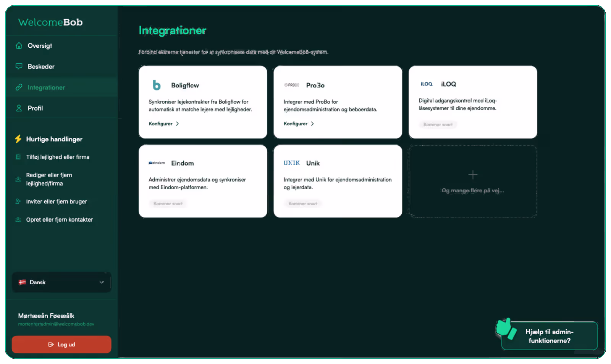
Task: Click the Hurtige handlinger lightning icon
Action: (x=18, y=139)
